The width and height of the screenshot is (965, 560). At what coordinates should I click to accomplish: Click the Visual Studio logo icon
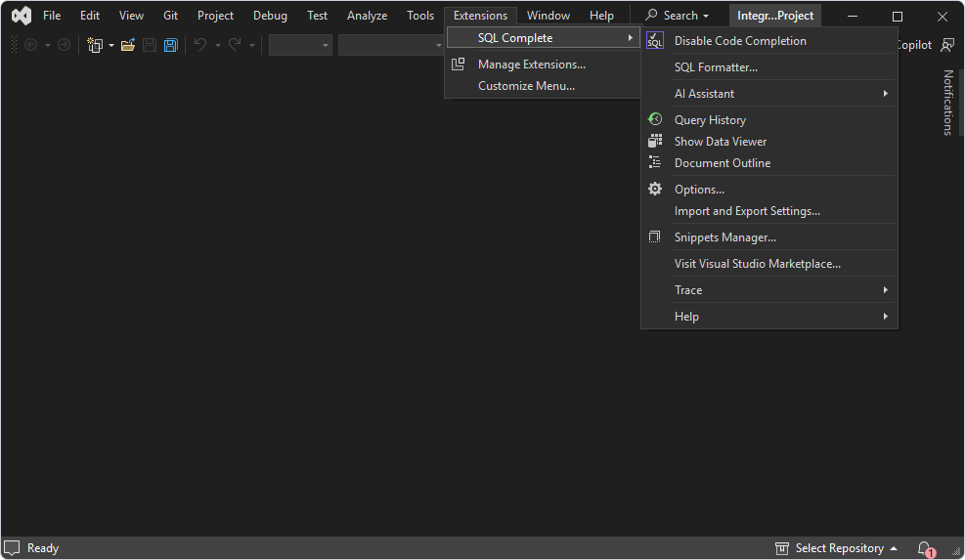(x=21, y=16)
